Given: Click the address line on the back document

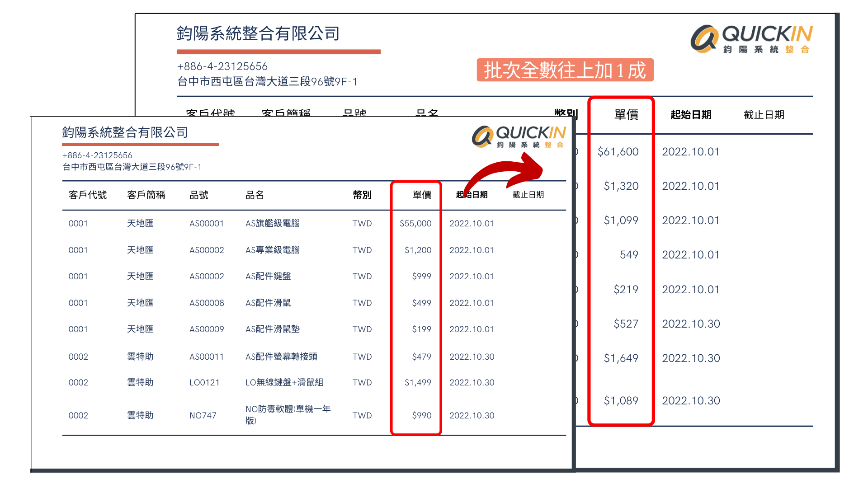Looking at the screenshot, I should click(x=267, y=81).
